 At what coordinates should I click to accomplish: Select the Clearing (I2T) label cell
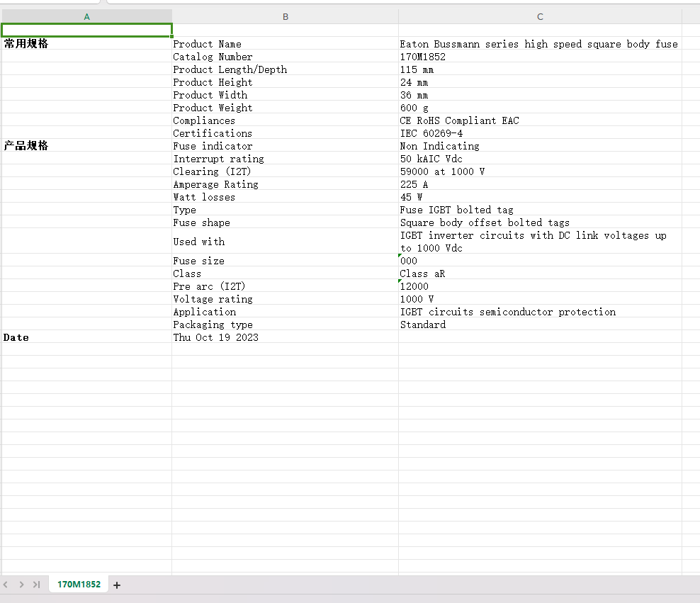286,171
